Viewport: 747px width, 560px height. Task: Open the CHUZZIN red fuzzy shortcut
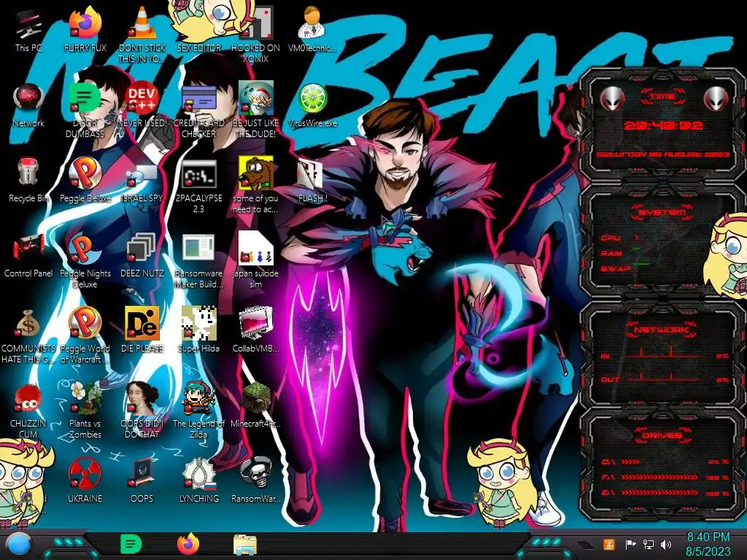[x=28, y=410]
